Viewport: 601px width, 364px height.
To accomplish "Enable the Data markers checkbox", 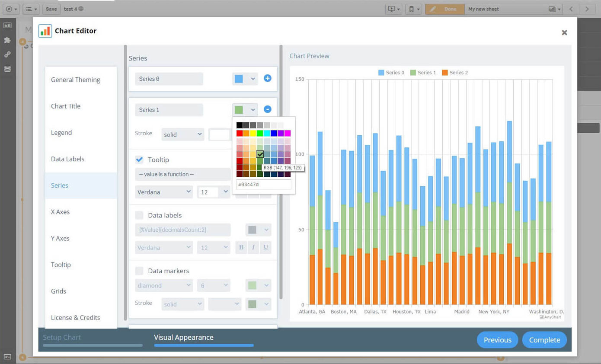I will [x=139, y=271].
